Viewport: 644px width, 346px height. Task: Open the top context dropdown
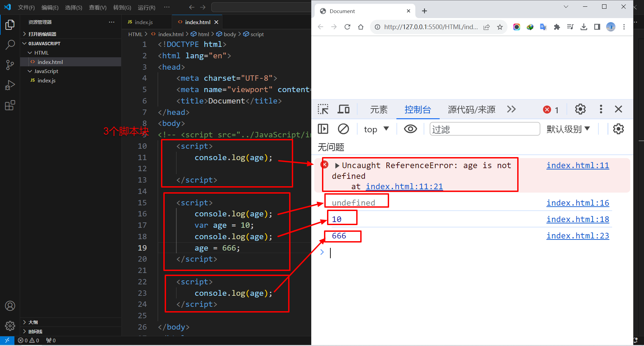[376, 129]
